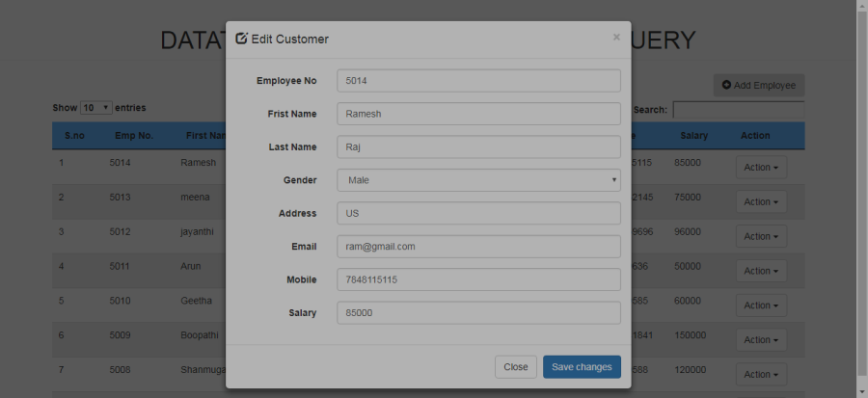Image resolution: width=868 pixels, height=398 pixels.
Task: Open the Show entries count dropdown
Action: (96, 108)
